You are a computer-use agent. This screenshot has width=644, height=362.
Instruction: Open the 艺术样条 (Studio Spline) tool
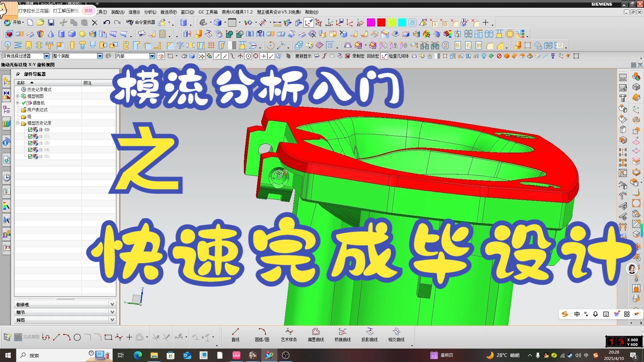(x=289, y=335)
